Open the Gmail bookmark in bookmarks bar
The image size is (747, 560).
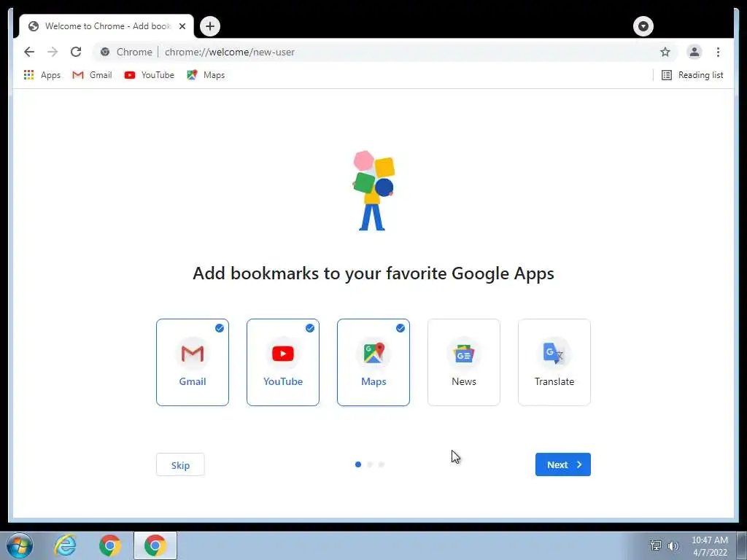point(92,75)
